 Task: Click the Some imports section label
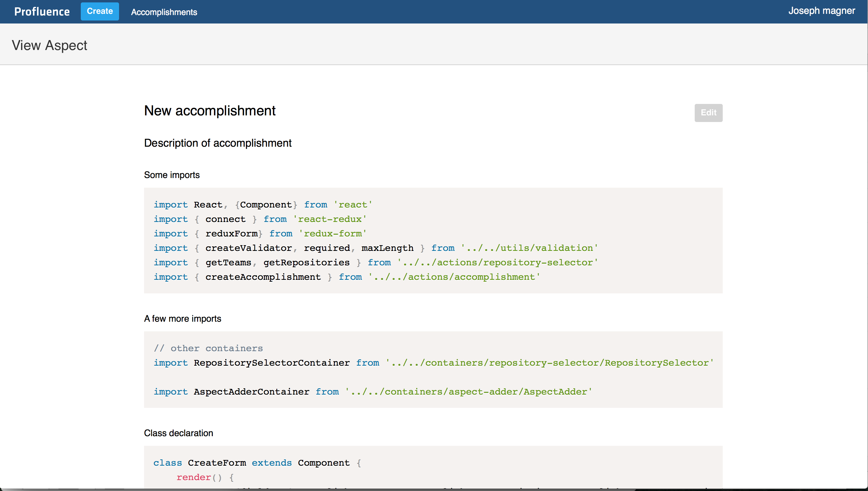172,175
